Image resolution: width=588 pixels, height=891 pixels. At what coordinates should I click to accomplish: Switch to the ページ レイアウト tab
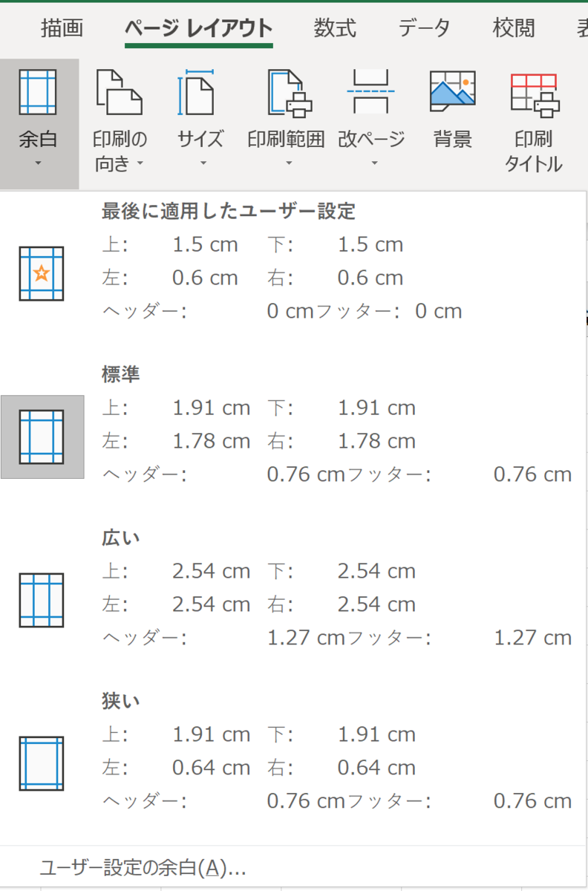tap(199, 28)
